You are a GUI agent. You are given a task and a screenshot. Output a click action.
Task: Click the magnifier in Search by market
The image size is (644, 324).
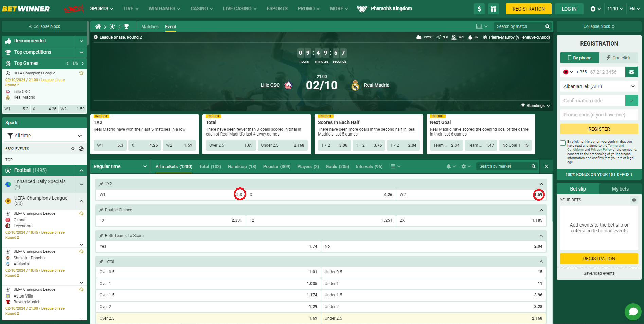[x=534, y=166]
